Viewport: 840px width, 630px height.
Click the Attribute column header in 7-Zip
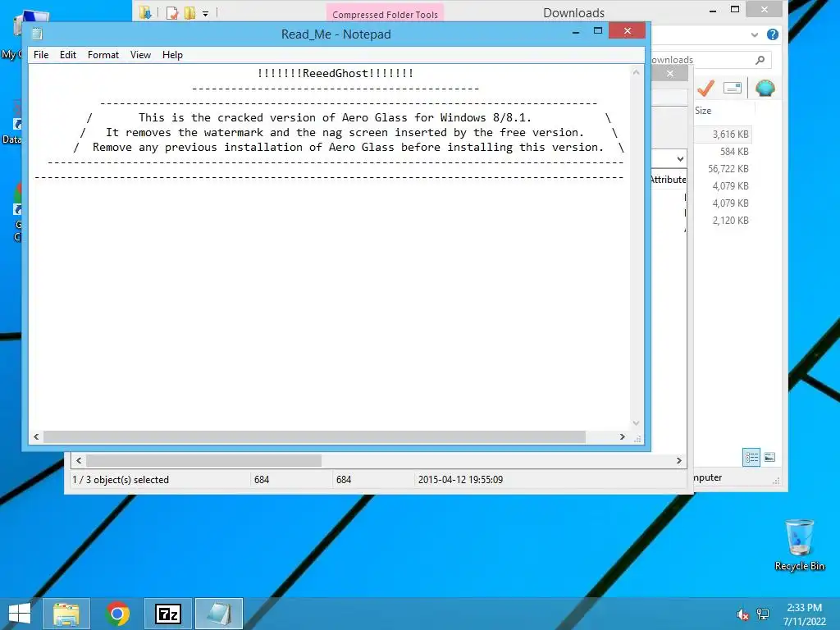(668, 180)
